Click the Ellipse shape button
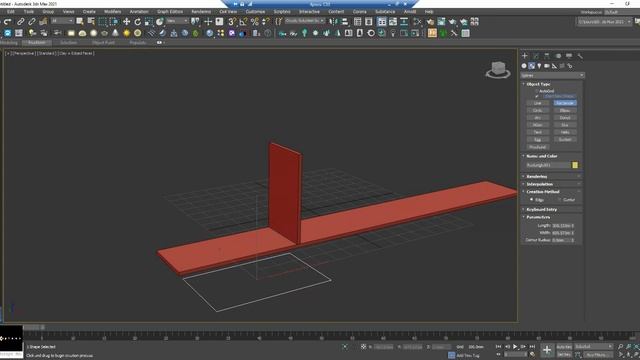The height and width of the screenshot is (360, 640). click(565, 111)
